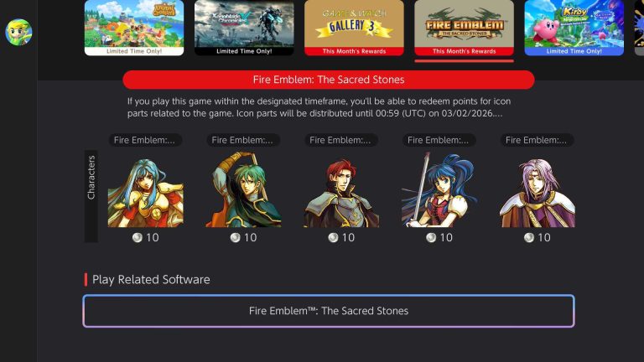Screen dimensions: 644x362
Task: Click the label above the purple-haired character
Action: (x=538, y=140)
